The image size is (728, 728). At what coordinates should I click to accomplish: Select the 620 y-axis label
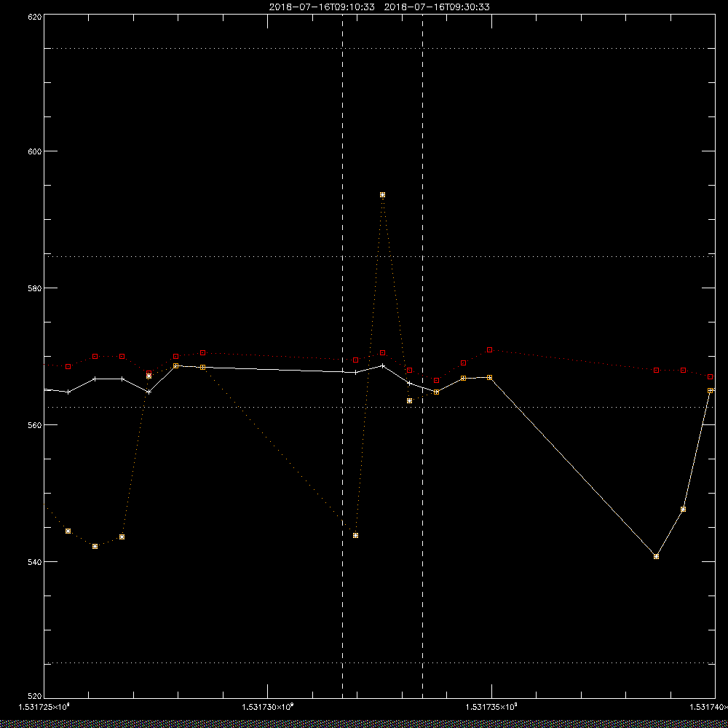[35, 16]
